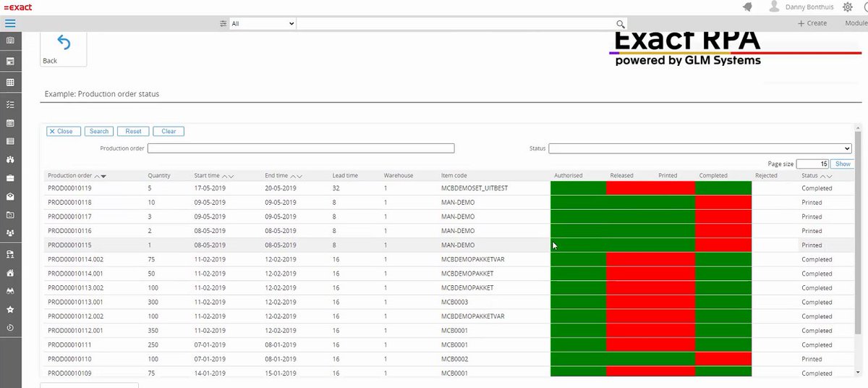Open the briefcase icon in the sidebar
The height and width of the screenshot is (388, 868).
click(10, 177)
